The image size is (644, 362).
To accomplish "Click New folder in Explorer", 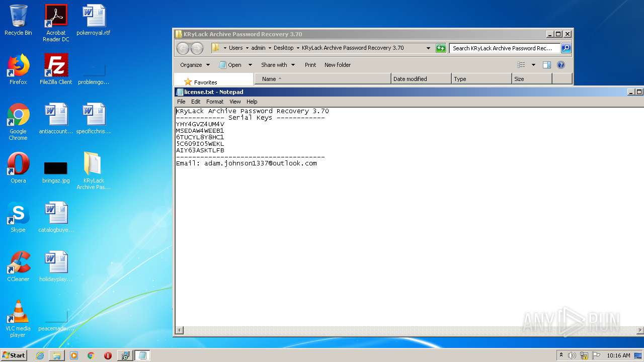I will pyautogui.click(x=338, y=65).
